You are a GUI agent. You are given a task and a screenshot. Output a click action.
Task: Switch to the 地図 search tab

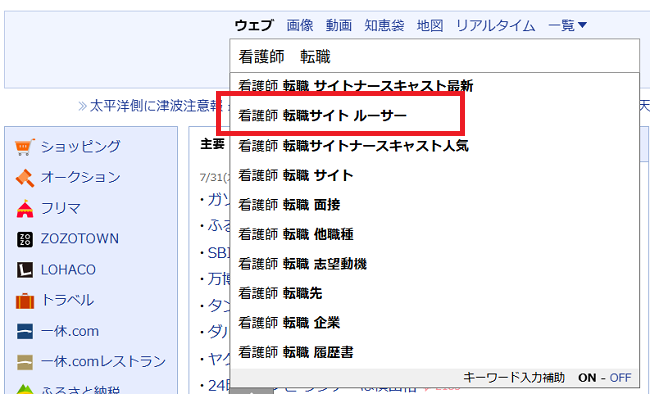point(430,25)
